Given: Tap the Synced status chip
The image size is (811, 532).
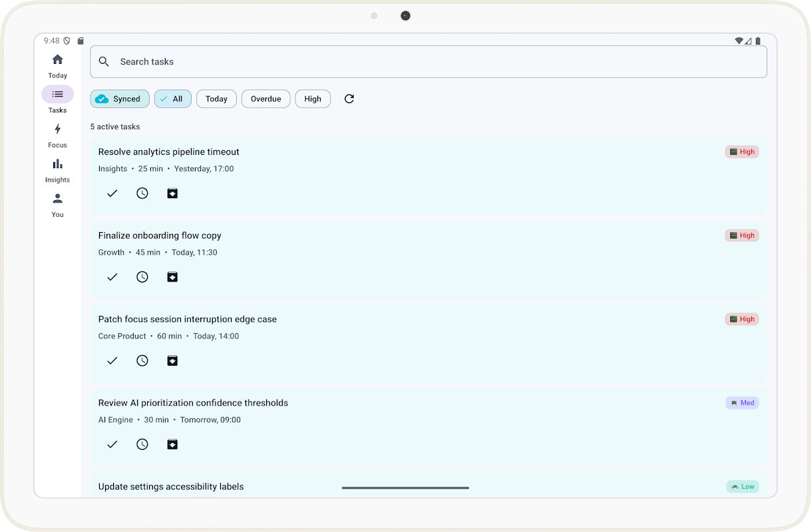Looking at the screenshot, I should [x=120, y=99].
